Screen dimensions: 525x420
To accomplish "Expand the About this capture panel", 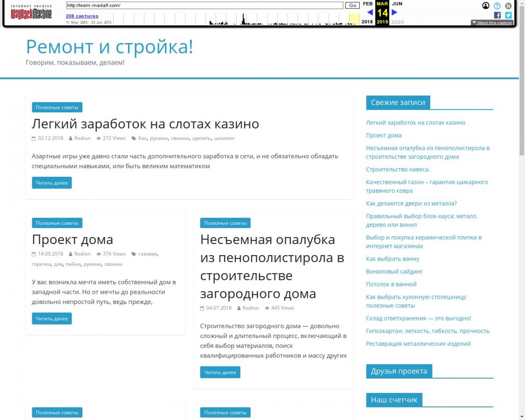I will [x=492, y=23].
